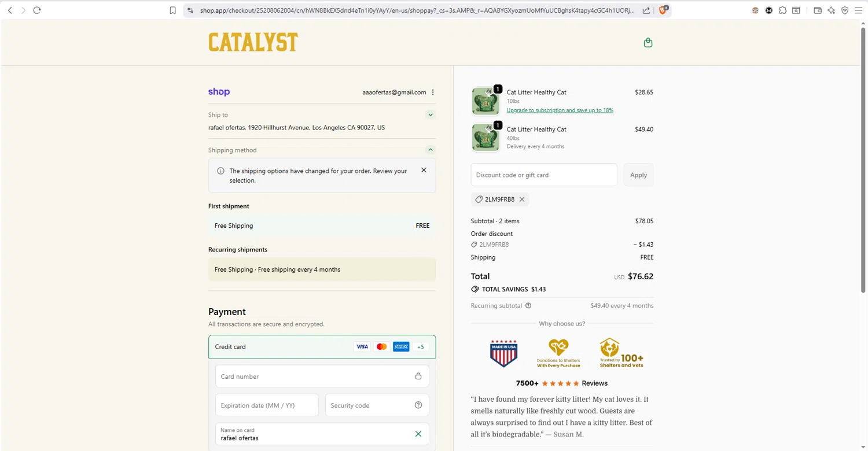Open tab search sidebar icon

click(796, 10)
